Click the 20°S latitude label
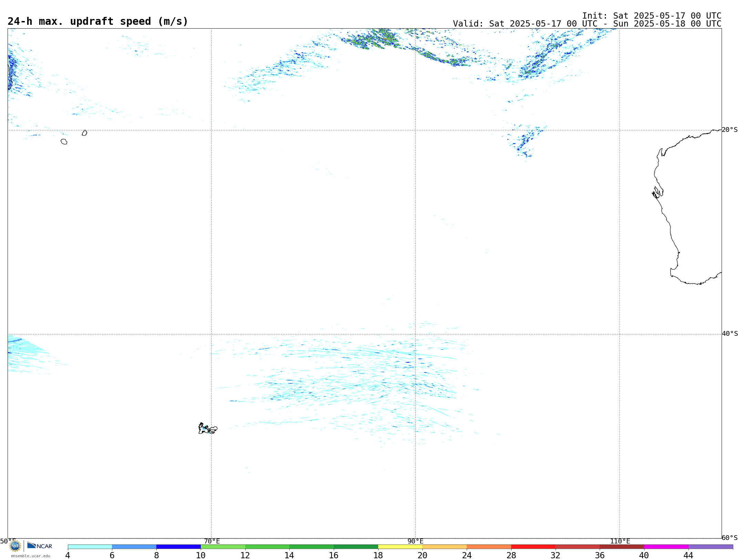Image resolution: width=744 pixels, height=560 pixels. click(730, 129)
